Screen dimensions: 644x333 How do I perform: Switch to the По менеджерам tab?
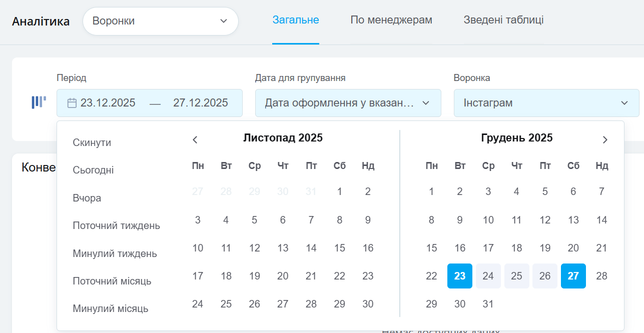point(391,20)
